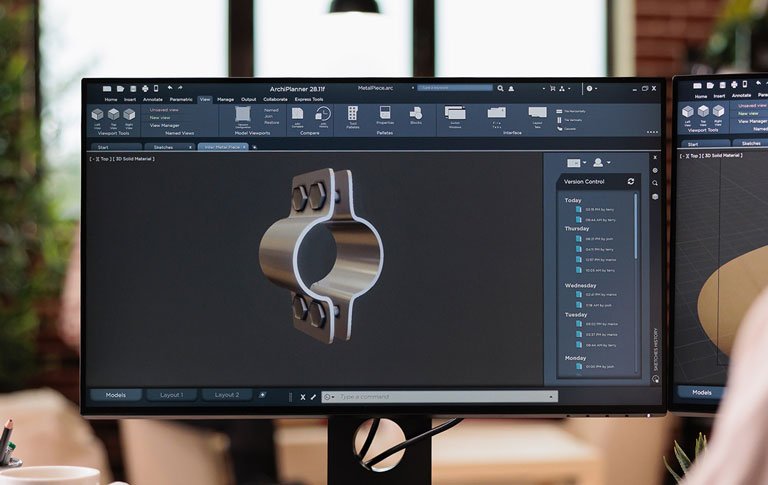Click the Left View cube icon
This screenshot has width=768, height=485.
pos(97,115)
